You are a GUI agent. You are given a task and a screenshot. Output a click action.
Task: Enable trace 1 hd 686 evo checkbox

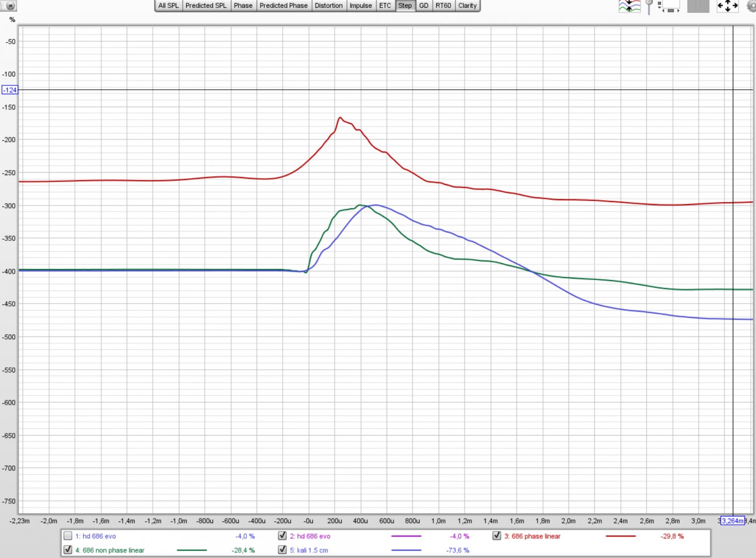pyautogui.click(x=68, y=536)
